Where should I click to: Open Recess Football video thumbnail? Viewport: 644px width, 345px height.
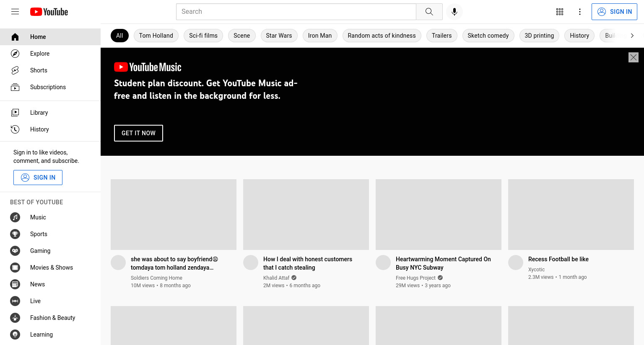[x=571, y=214]
